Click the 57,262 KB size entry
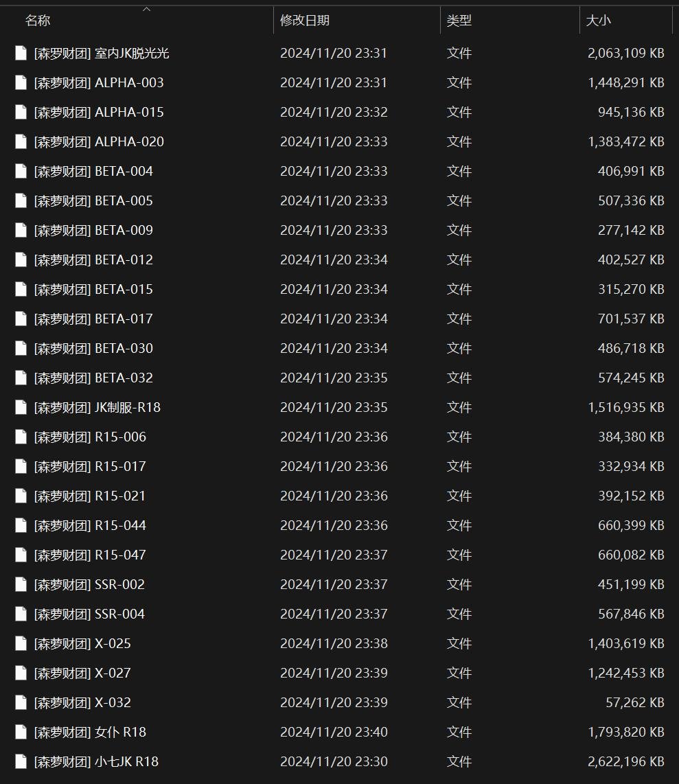The width and height of the screenshot is (679, 784). (x=630, y=702)
